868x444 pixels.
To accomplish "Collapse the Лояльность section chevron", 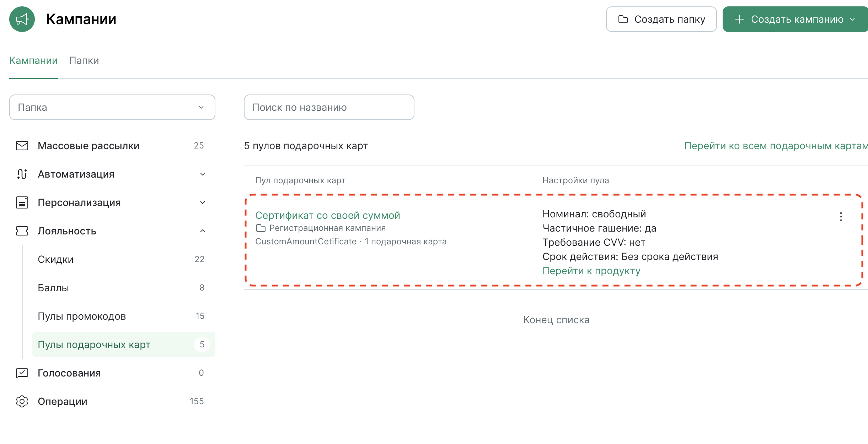I will (203, 231).
